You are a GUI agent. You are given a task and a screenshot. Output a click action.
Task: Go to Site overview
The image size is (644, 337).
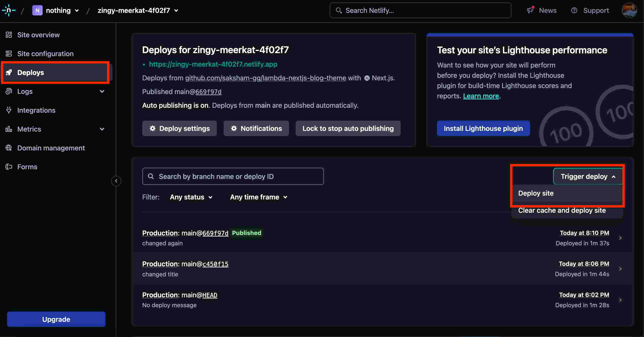(39, 35)
